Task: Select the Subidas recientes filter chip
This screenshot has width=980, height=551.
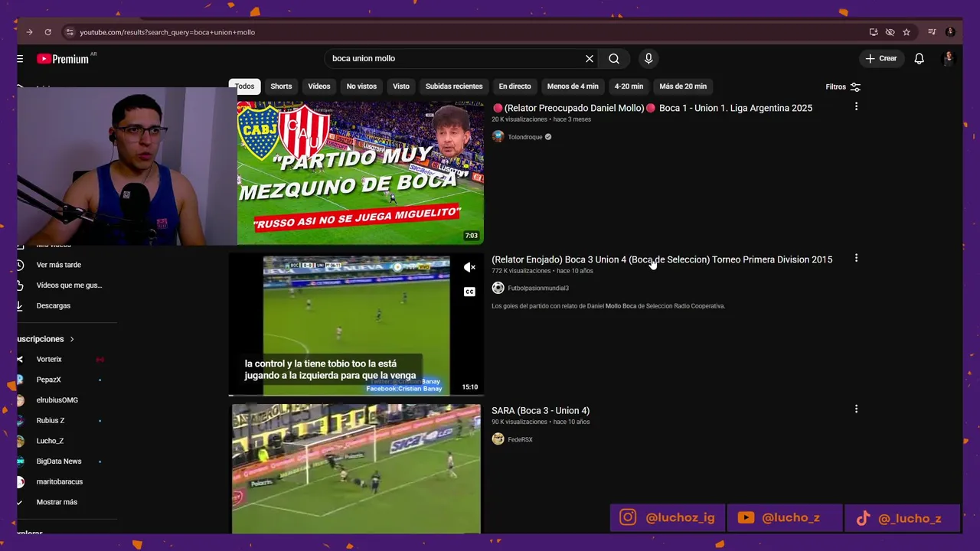Action: click(454, 86)
